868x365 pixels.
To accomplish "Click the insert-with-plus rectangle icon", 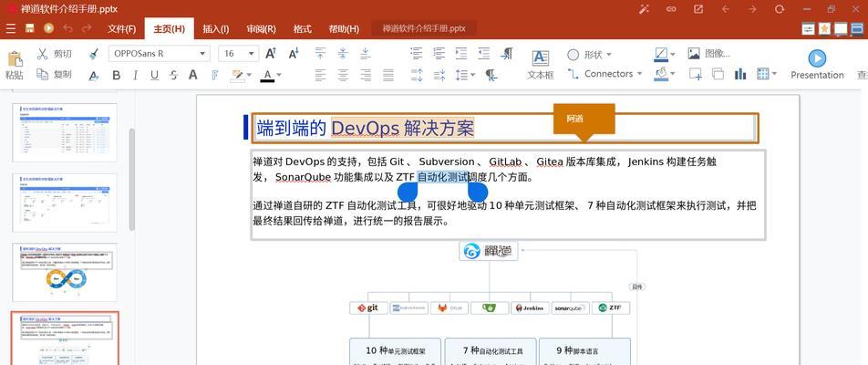I will (696, 74).
